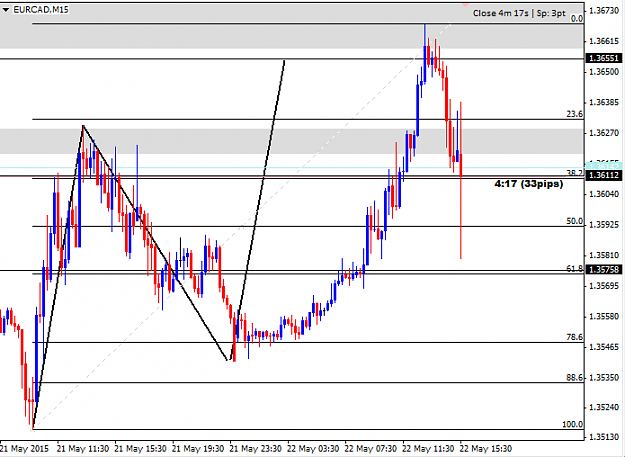Screen dimensions: 625x457
Task: Click the 1.36500 price scale value
Action: [604, 72]
